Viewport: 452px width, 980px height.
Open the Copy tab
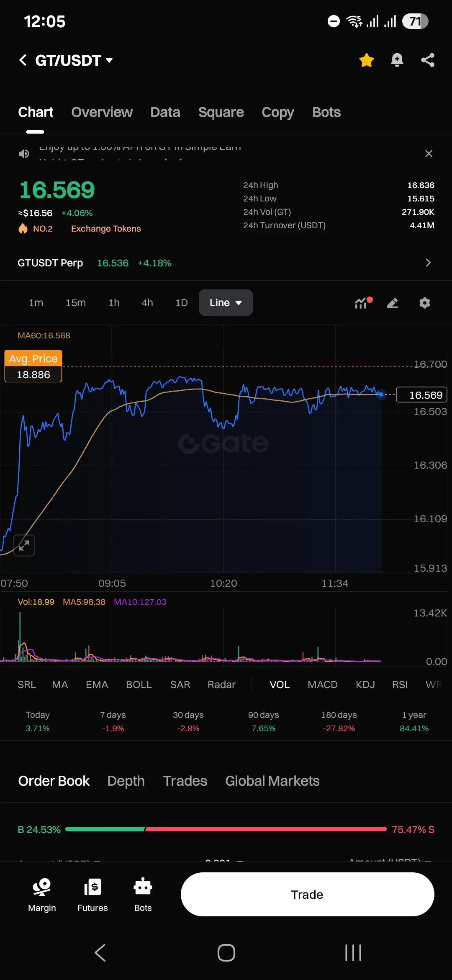pos(278,112)
